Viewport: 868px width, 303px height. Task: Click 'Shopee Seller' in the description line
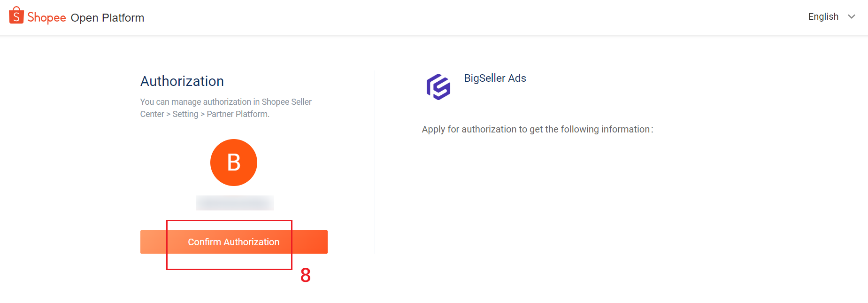[286, 102]
